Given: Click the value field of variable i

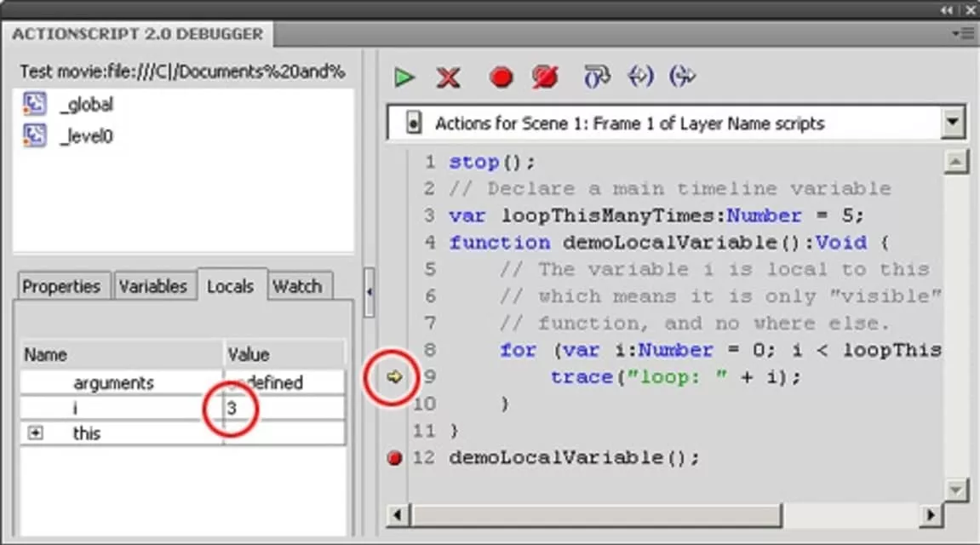Looking at the screenshot, I should point(284,409).
